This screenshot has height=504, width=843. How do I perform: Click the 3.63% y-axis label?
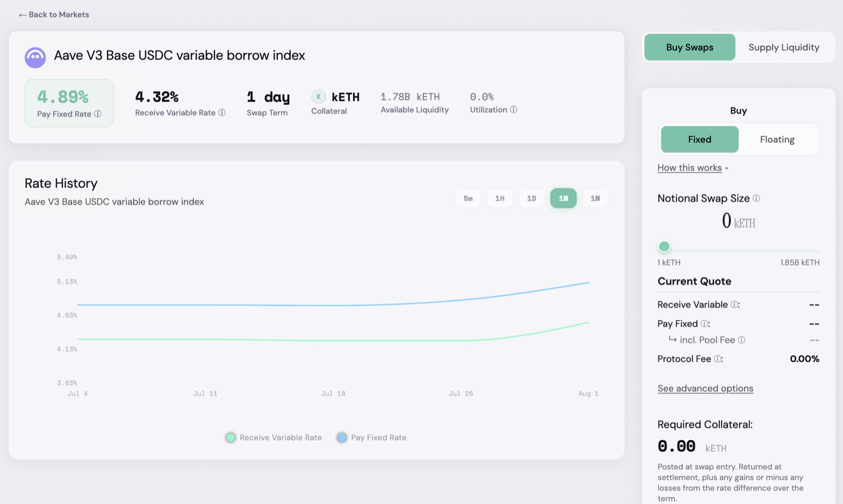[67, 383]
